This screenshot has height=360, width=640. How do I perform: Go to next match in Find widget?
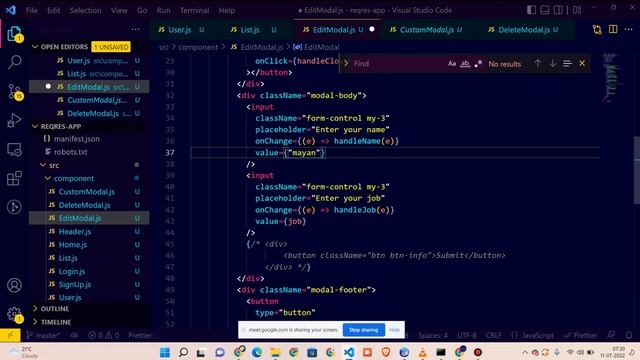click(x=552, y=64)
